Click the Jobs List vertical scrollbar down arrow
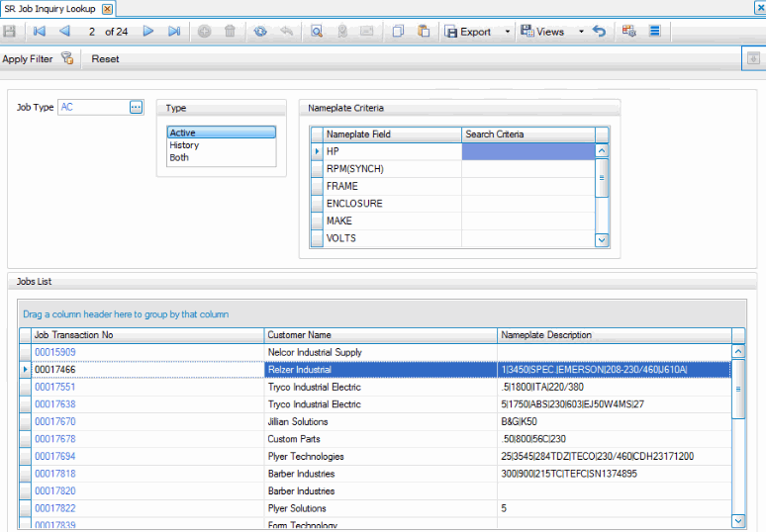 (737, 520)
